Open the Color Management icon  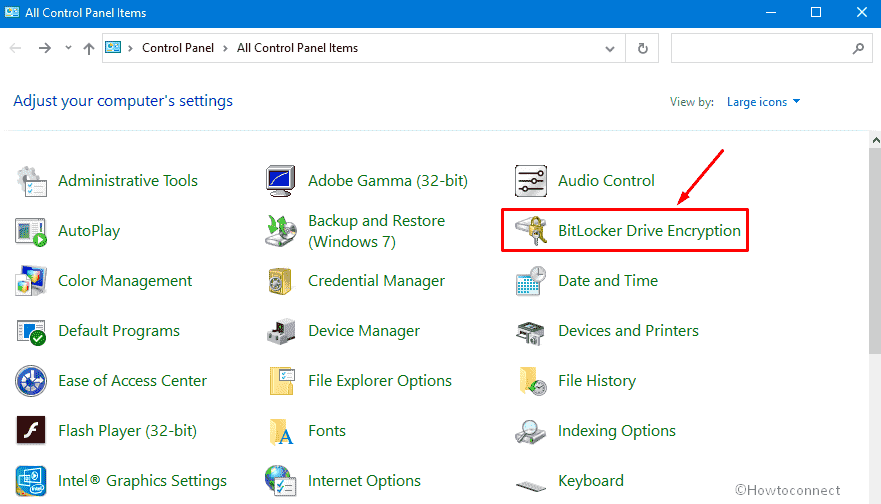[31, 281]
